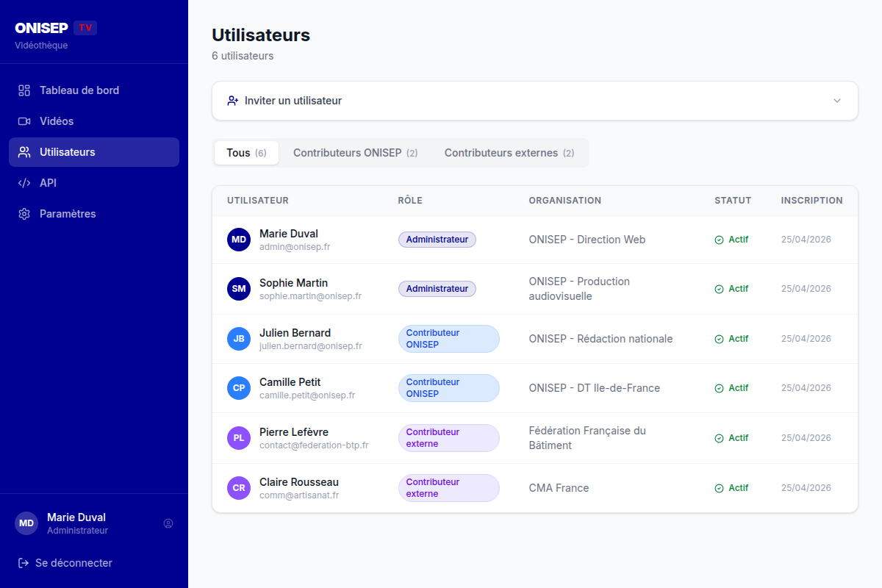Click Claire Rousseau's CR avatar

click(x=239, y=488)
